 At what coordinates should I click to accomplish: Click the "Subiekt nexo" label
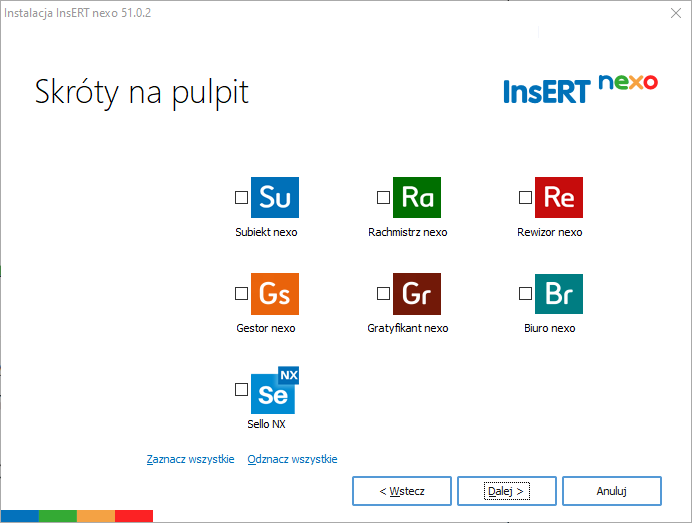(266, 232)
